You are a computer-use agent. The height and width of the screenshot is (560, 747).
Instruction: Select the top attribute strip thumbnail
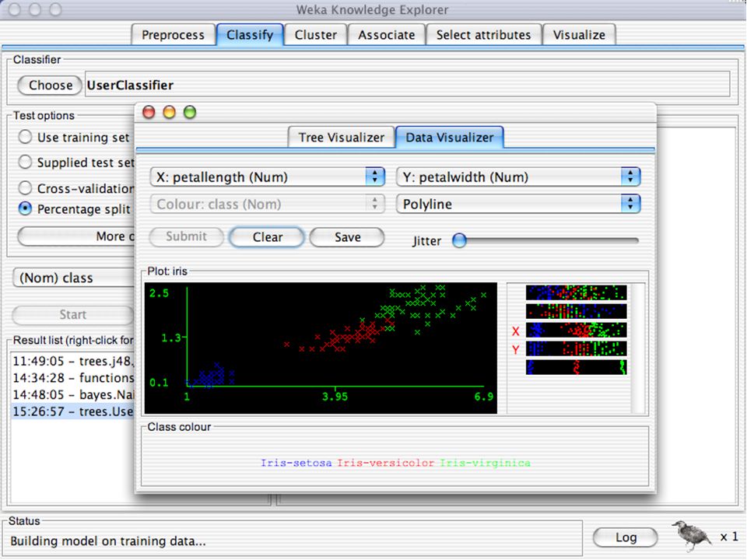(x=576, y=292)
